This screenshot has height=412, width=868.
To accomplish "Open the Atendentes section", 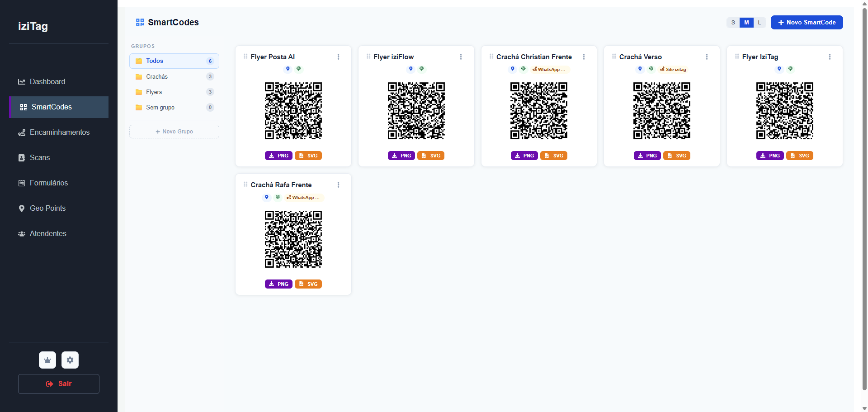I will tap(59, 234).
